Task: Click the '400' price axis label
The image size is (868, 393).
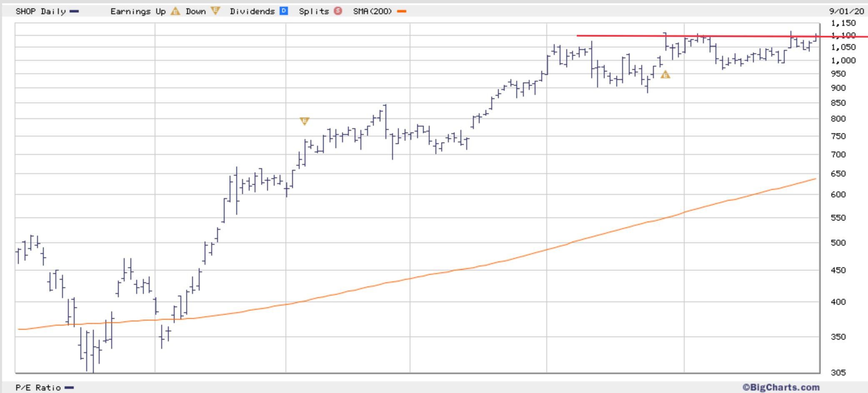Action: [x=838, y=302]
